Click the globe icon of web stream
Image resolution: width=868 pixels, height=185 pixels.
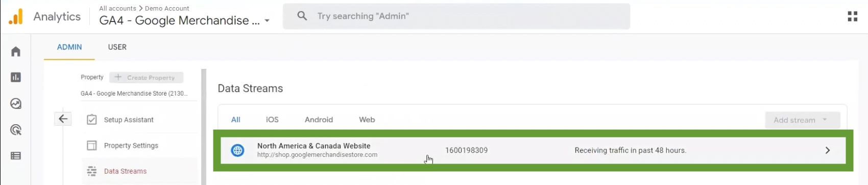(x=237, y=150)
